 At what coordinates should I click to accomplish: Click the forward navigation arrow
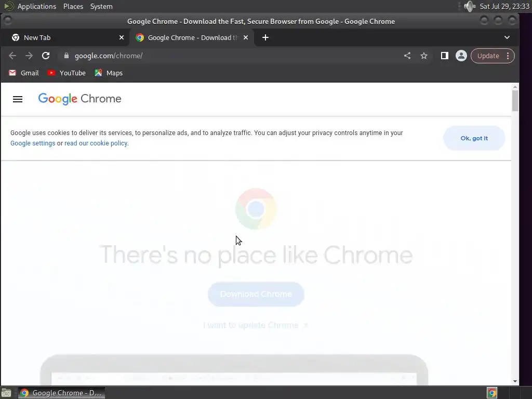29,56
